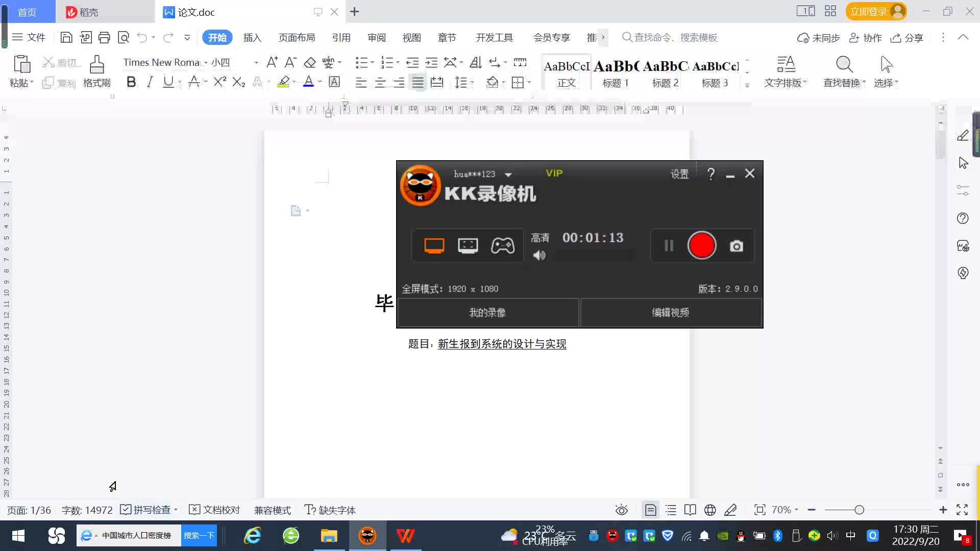Select region recording mode icon
Image resolution: width=980 pixels, height=551 pixels.
tap(468, 246)
